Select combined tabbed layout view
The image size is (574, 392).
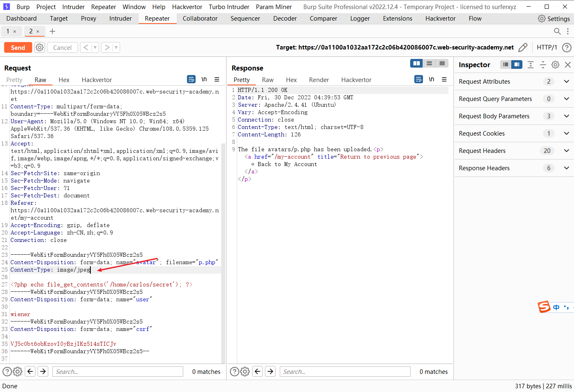point(442,63)
